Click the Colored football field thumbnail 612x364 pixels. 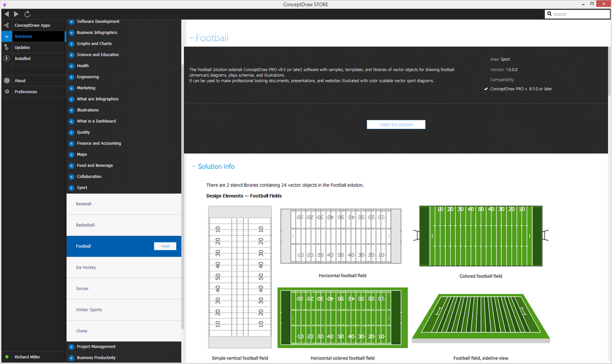481,236
